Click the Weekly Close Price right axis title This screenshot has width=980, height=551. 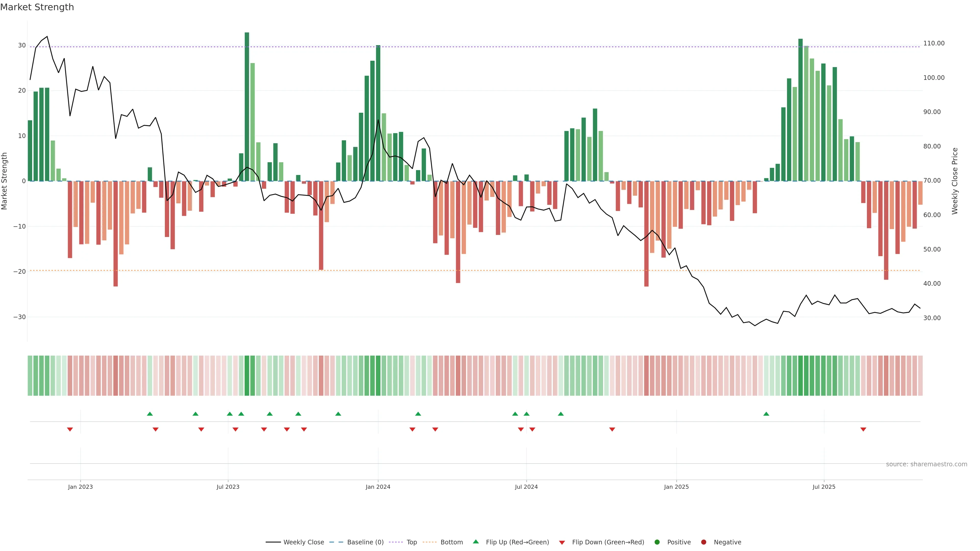click(954, 181)
